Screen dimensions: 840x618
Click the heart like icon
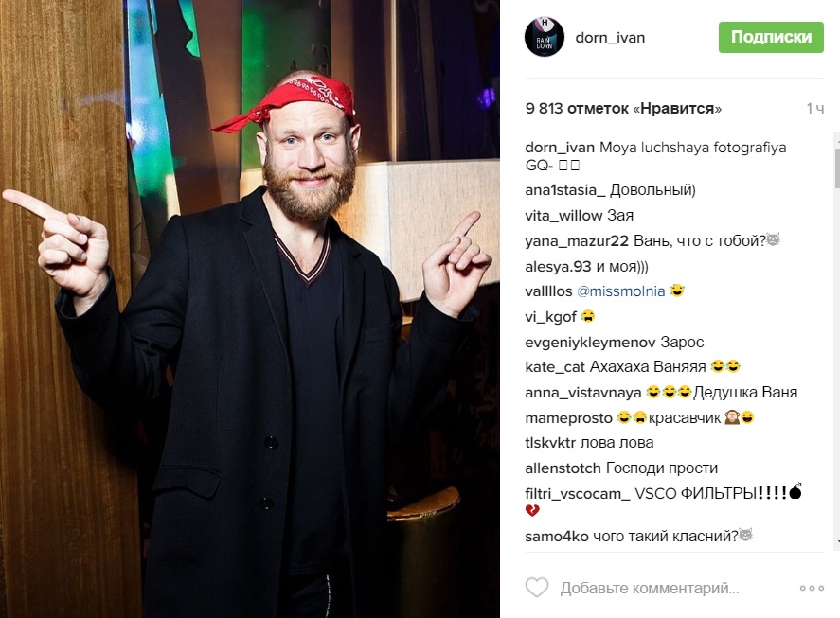coord(537,588)
